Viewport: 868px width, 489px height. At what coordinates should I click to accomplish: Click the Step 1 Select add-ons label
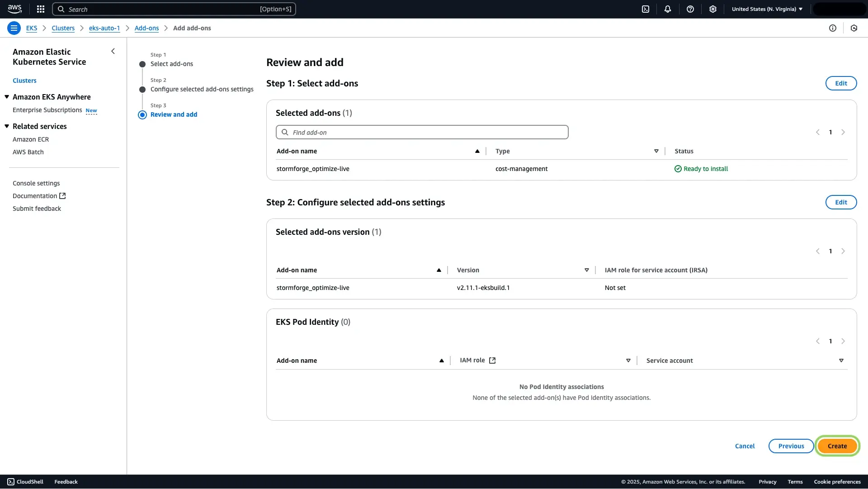(x=172, y=64)
